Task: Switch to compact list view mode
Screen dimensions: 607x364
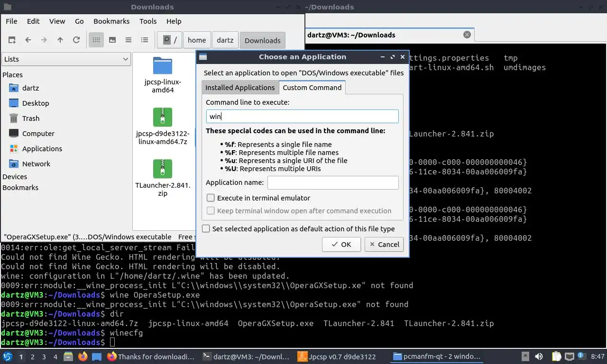Action: click(x=129, y=40)
